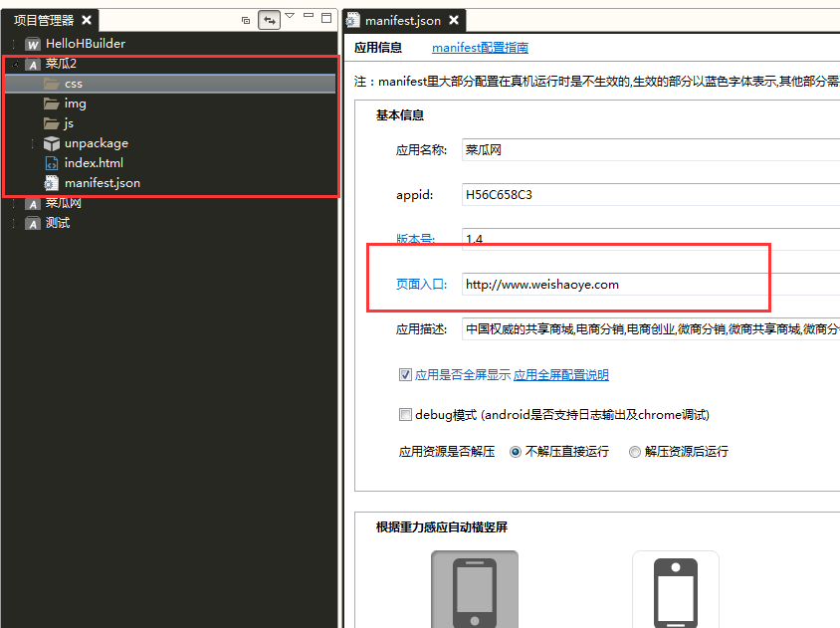Click the manifest.json tab file icon
The image size is (840, 628).
point(352,20)
